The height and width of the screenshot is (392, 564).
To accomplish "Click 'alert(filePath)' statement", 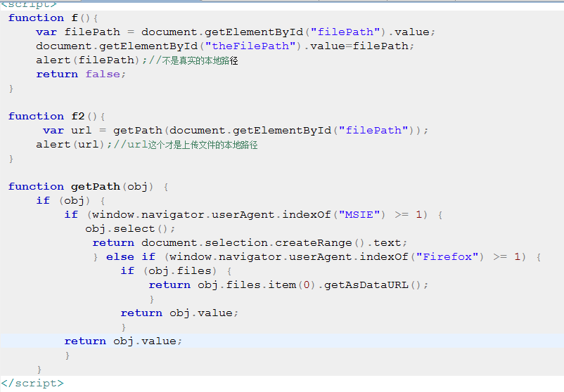I will (91, 60).
